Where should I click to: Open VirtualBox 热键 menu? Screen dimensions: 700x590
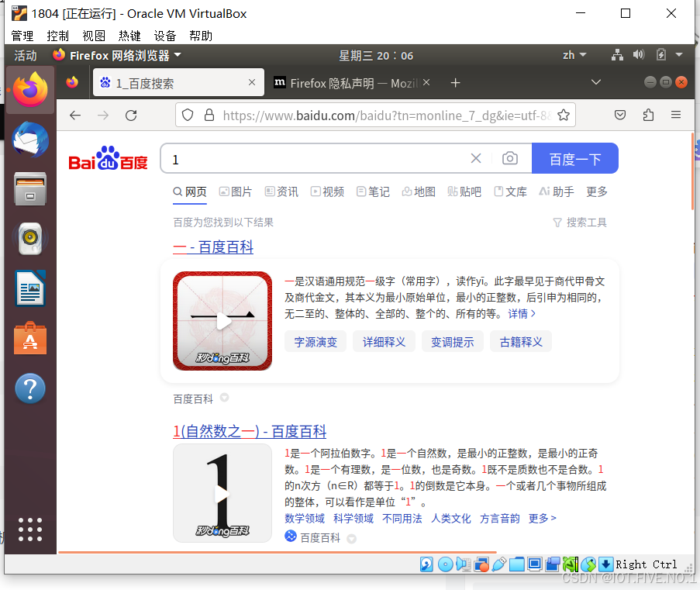129,36
